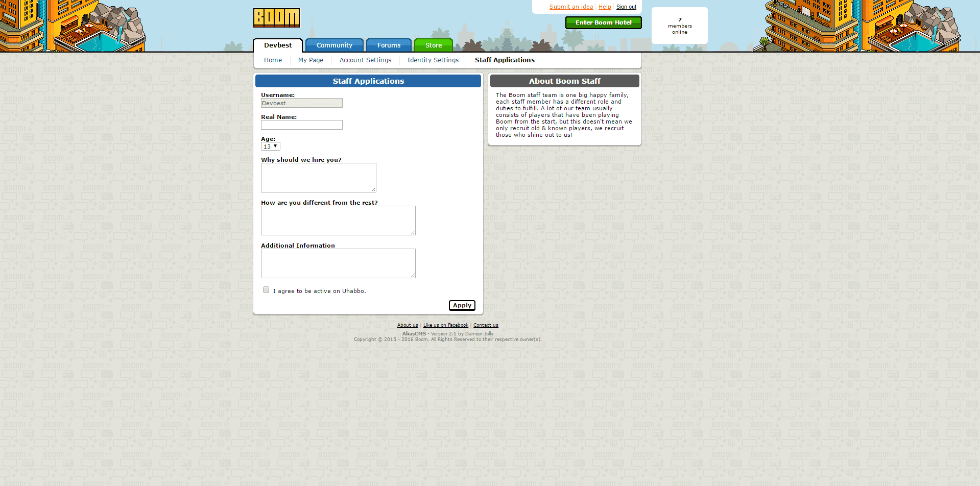Switch to the Community tab
980x486 pixels.
click(334, 45)
